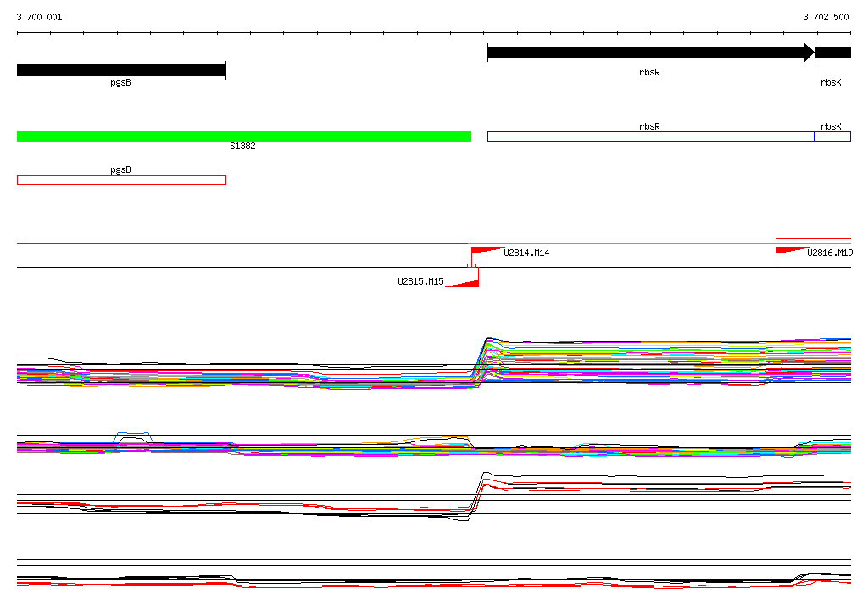Click the U2814.M14 label text

click(526, 253)
